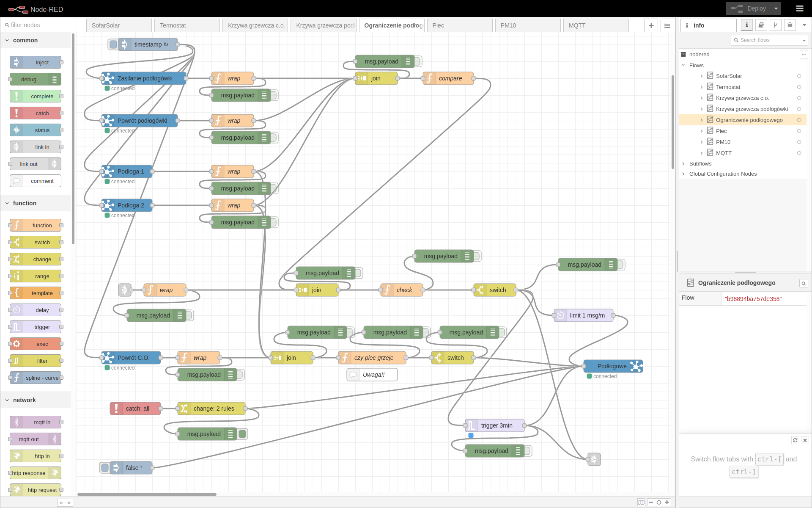Open the help book sidebar tab
The image size is (812, 508).
pos(761,25)
